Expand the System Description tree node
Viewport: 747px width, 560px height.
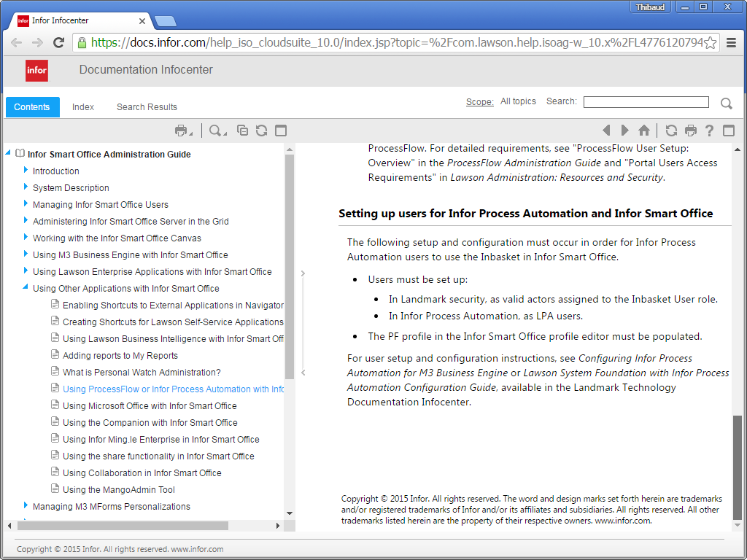pyautogui.click(x=26, y=187)
